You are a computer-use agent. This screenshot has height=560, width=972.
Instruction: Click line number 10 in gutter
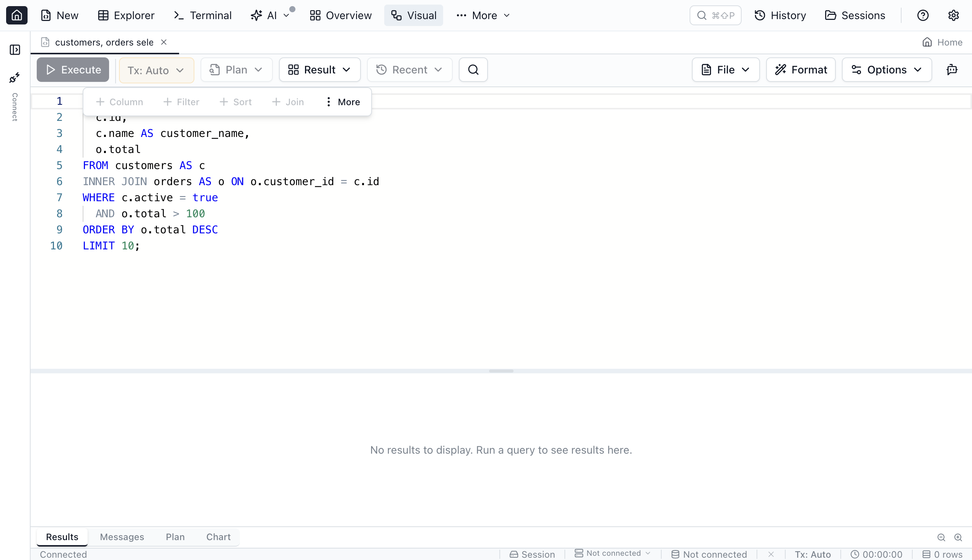56,246
